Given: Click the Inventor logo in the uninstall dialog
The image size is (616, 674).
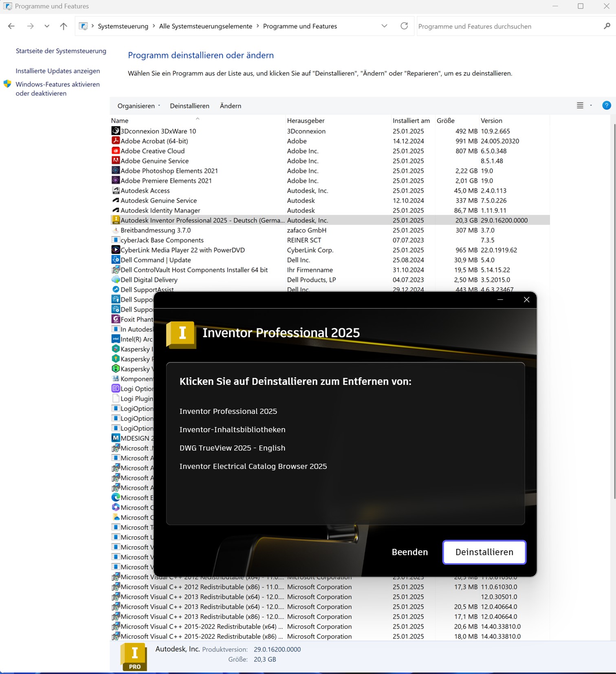Looking at the screenshot, I should point(181,335).
